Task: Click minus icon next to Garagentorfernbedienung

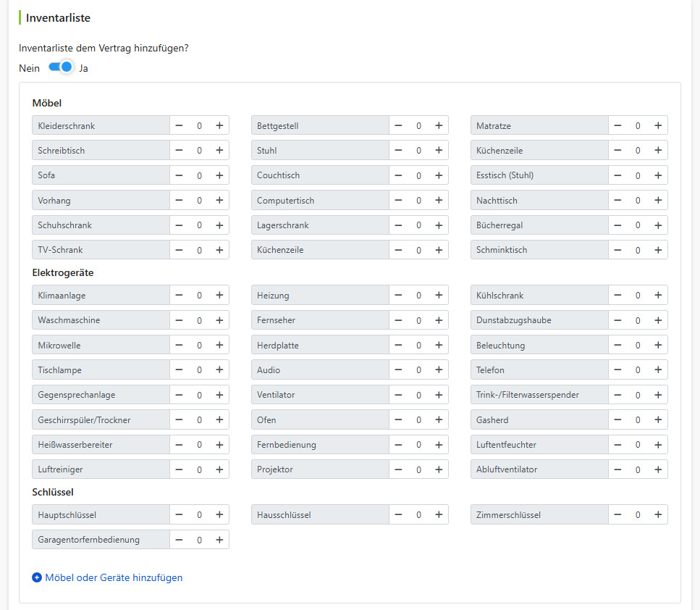Action: click(x=179, y=540)
